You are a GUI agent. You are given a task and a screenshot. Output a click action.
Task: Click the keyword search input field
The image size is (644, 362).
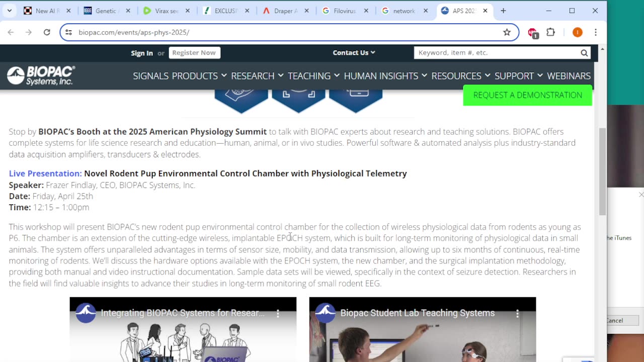pyautogui.click(x=497, y=53)
